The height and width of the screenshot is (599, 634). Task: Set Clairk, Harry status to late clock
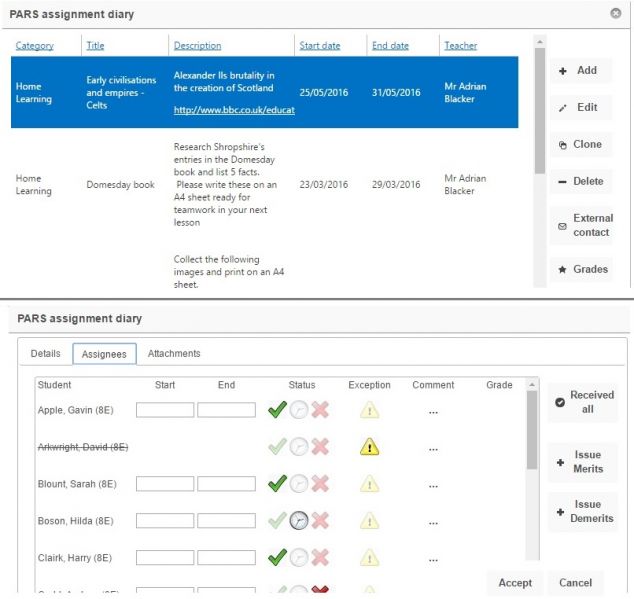(x=299, y=557)
